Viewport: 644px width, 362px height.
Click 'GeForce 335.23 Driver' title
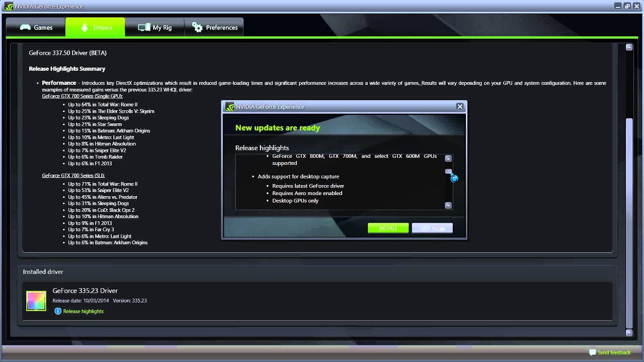pos(85,291)
